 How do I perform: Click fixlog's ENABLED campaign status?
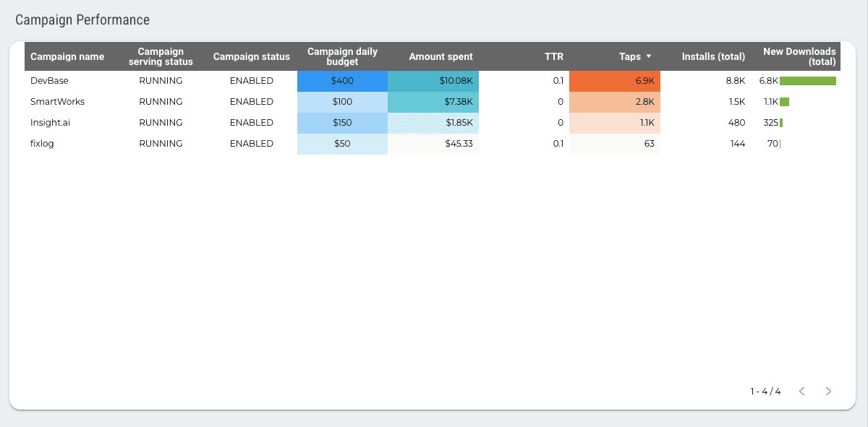pos(252,144)
